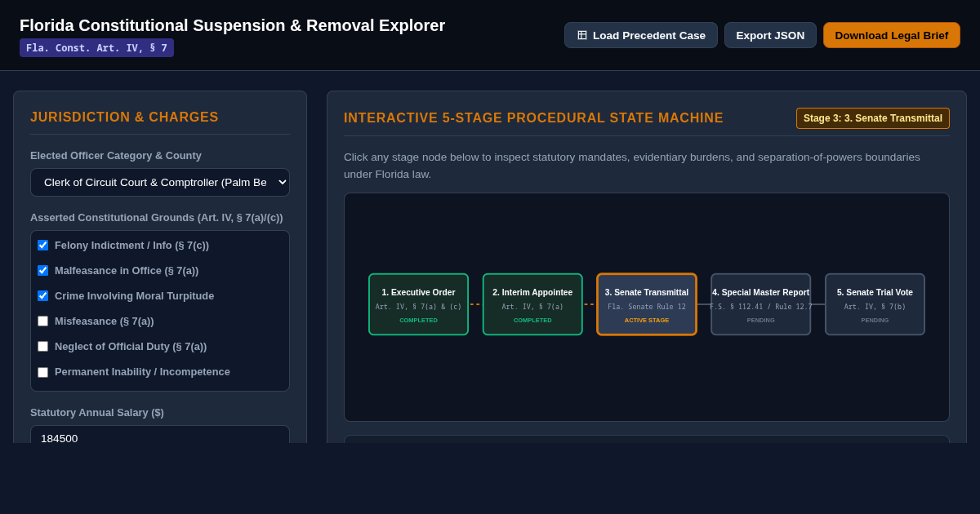Uncheck Malfeasance in Office (§ 7(a))
The image size is (980, 514).
42,270
